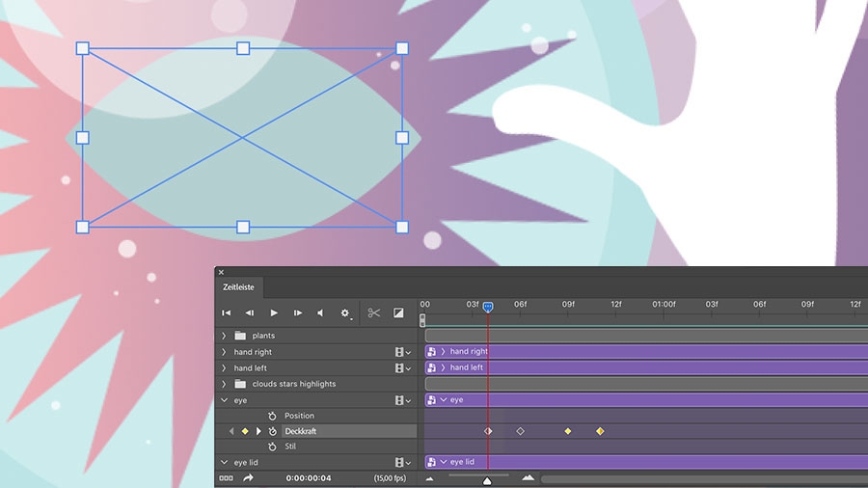Click the plants folder icon
Image resolution: width=868 pixels, height=488 pixels.
(x=240, y=336)
